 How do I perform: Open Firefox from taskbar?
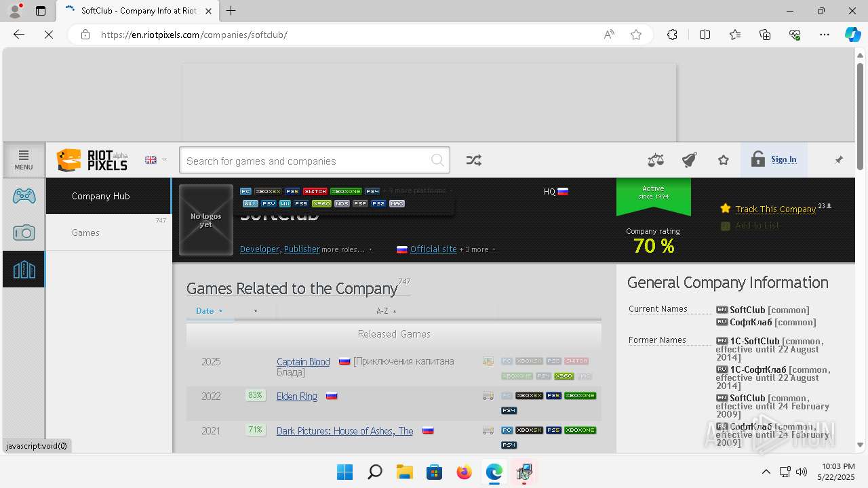(x=464, y=472)
